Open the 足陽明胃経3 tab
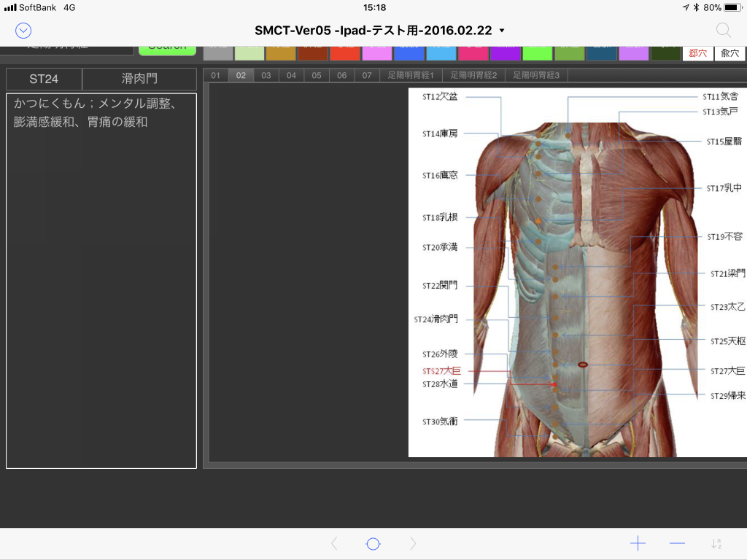 [x=536, y=75]
